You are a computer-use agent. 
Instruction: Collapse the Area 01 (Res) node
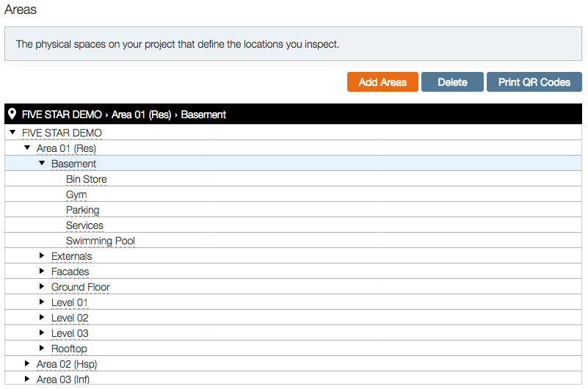pos(27,148)
